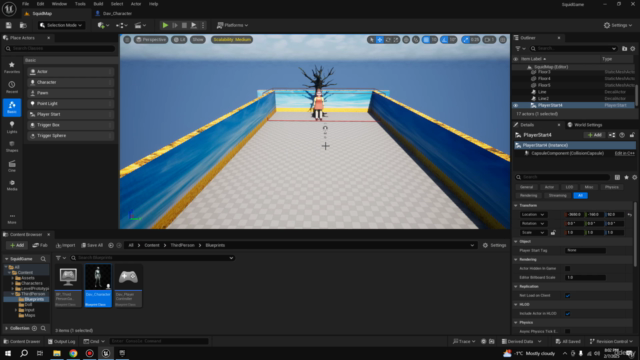Click the Play in editor button
The height and width of the screenshot is (360, 640).
pos(165,25)
